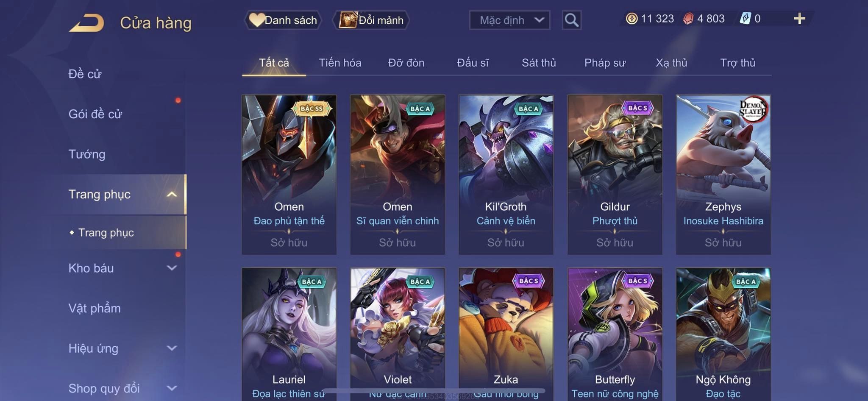
Task: Open Gói đề cử in the sidebar
Action: pos(95,114)
